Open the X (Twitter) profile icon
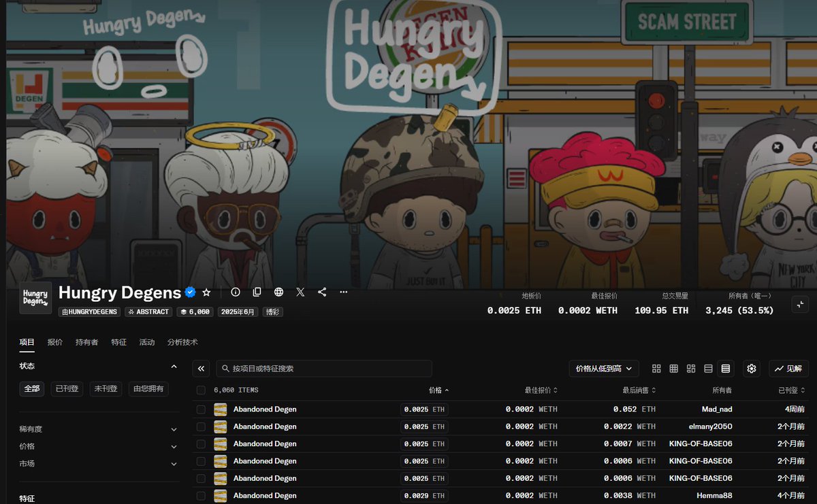817x504 pixels. click(x=300, y=292)
